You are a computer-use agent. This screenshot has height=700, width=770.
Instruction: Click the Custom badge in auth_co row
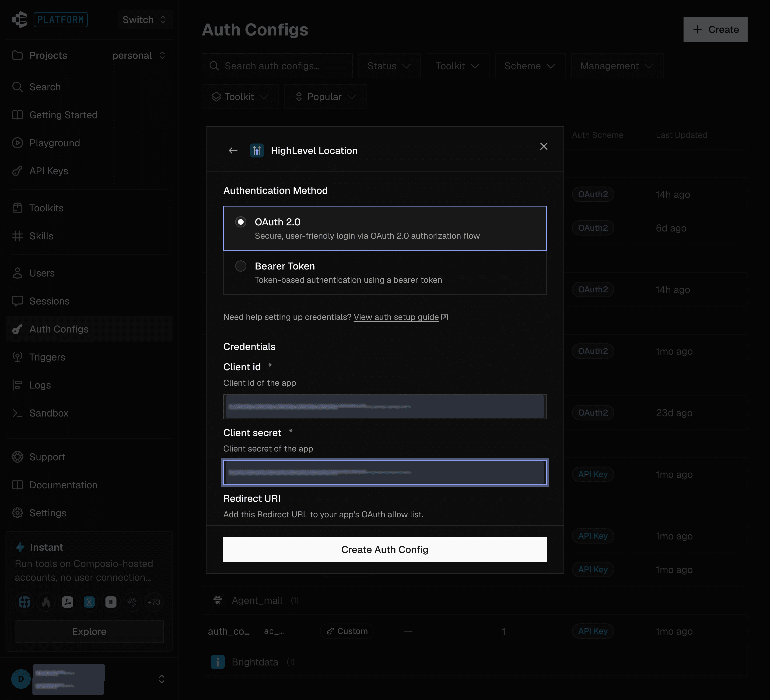(x=347, y=631)
